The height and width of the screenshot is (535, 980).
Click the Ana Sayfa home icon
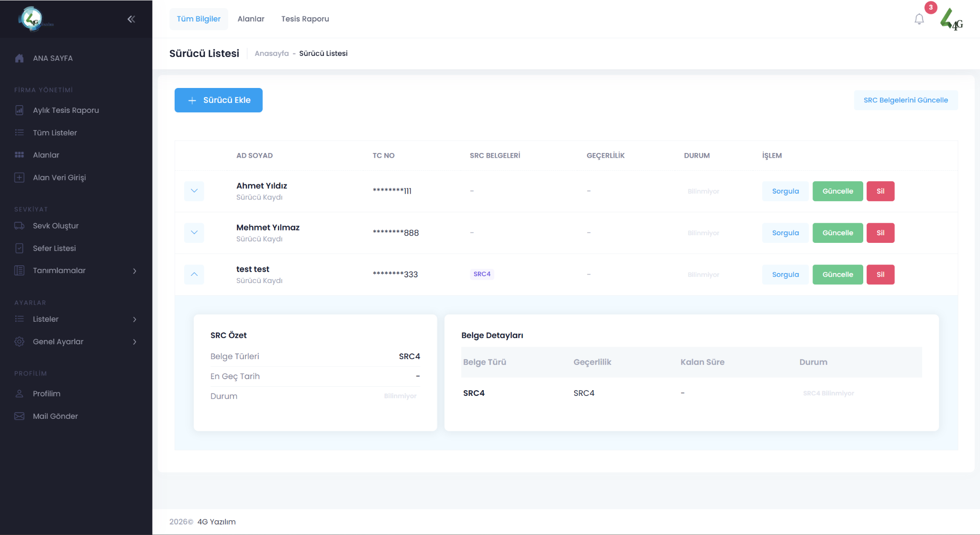pos(19,58)
